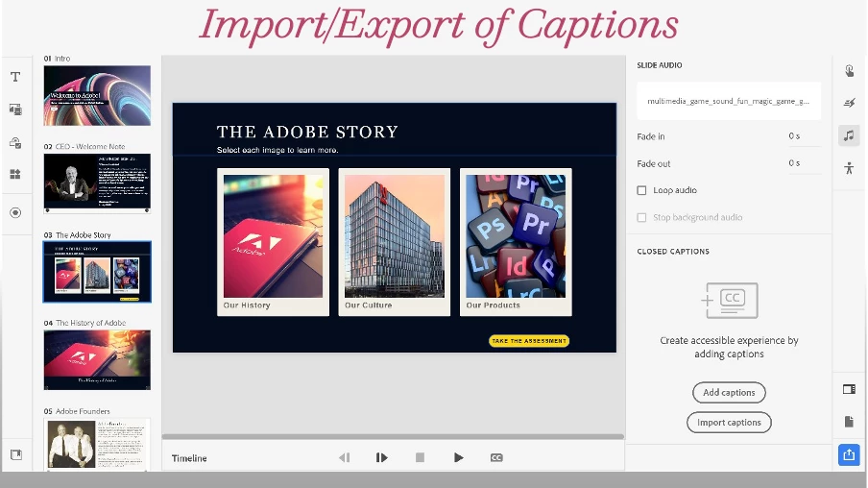Enable the Loop audio checkbox

click(641, 190)
